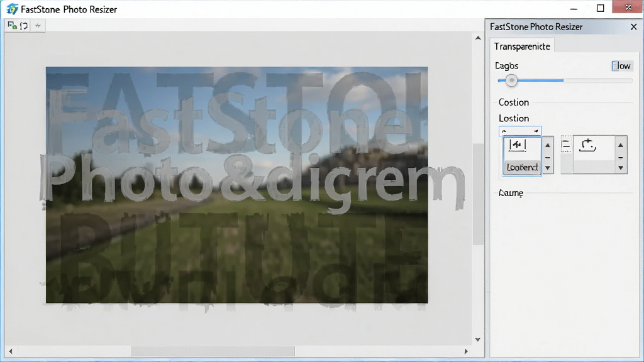This screenshot has height=362, width=644.
Task: Click the Aaume section label
Action: click(x=511, y=193)
